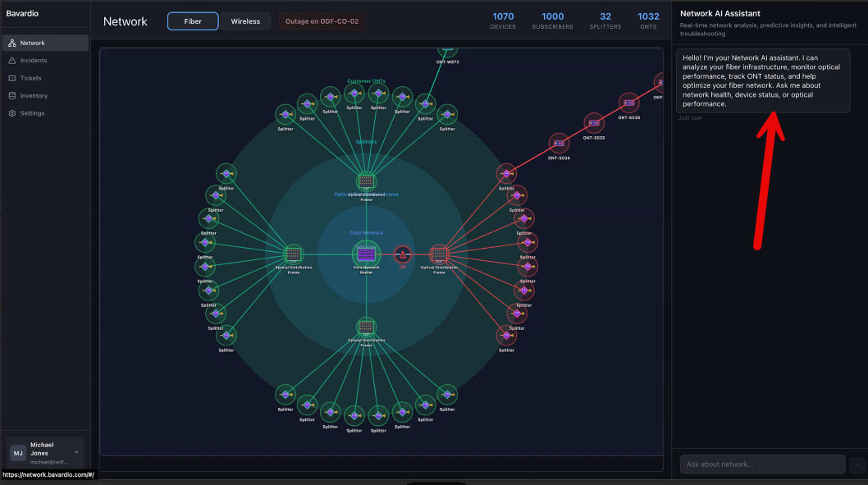Image resolution: width=868 pixels, height=485 pixels.
Task: Select the ONT-S034 device node
Action: pos(559,143)
